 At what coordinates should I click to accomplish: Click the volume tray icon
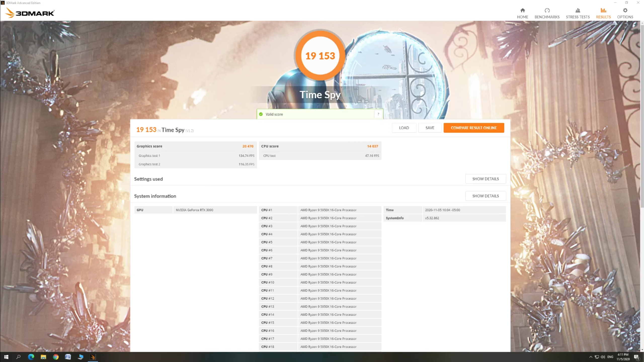[x=603, y=357]
